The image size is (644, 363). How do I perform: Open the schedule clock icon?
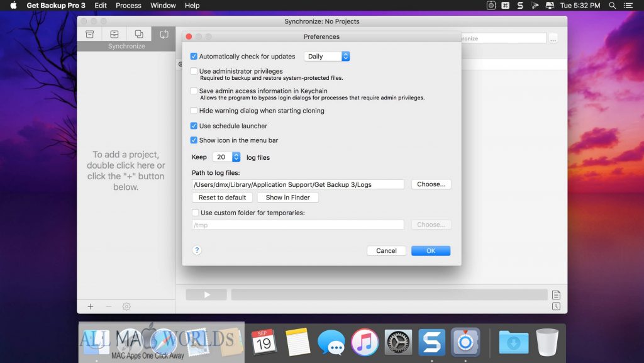point(556,306)
